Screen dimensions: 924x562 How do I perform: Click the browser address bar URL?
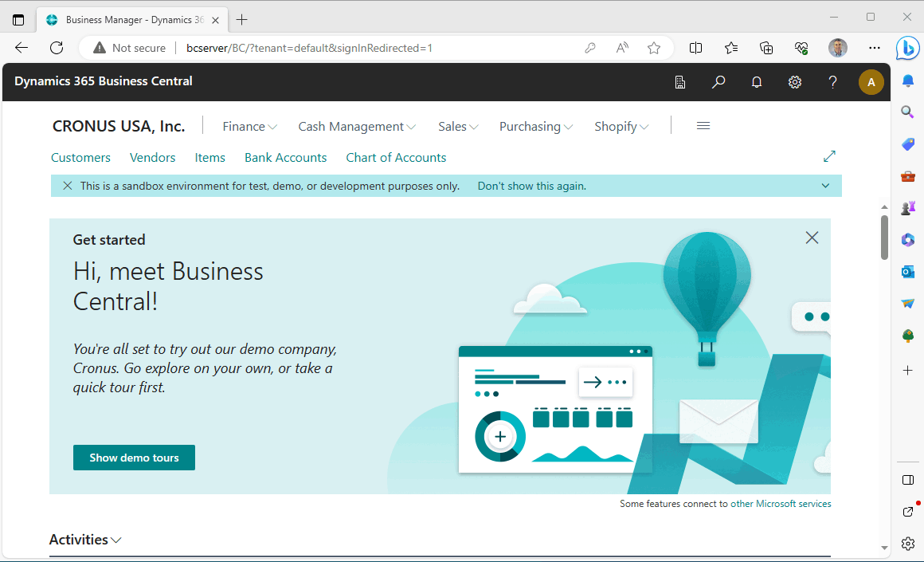[309, 48]
